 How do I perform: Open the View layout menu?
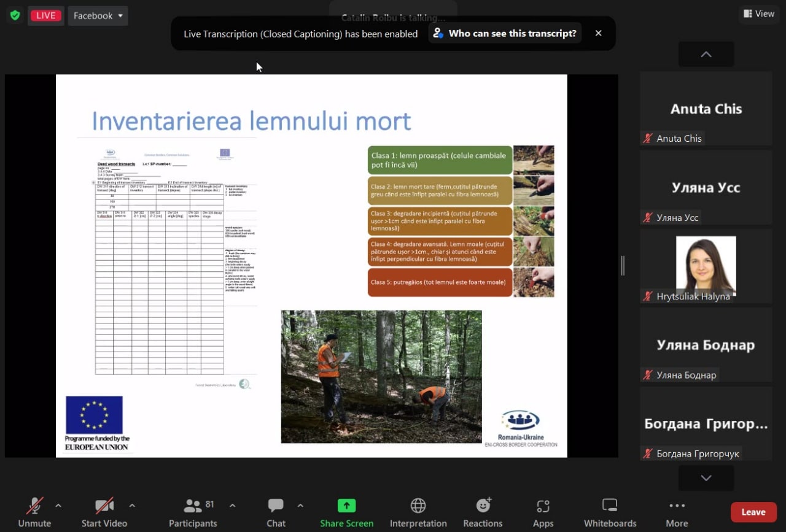point(758,13)
